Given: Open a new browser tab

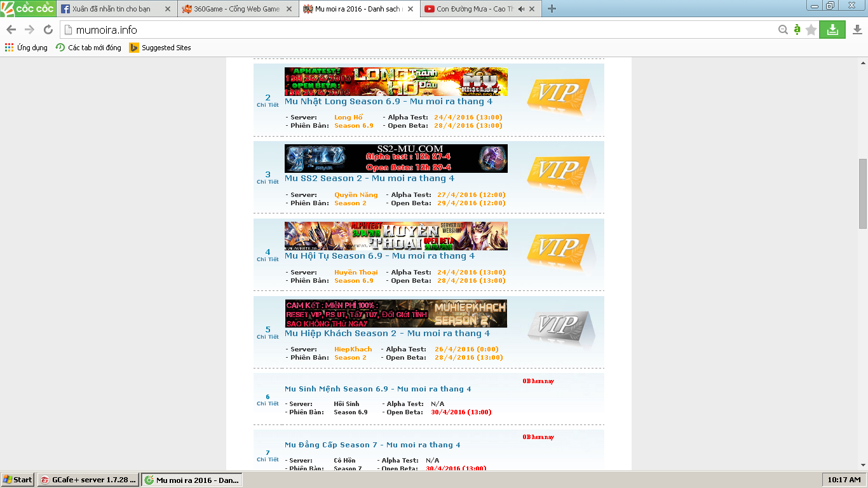Looking at the screenshot, I should pyautogui.click(x=552, y=9).
